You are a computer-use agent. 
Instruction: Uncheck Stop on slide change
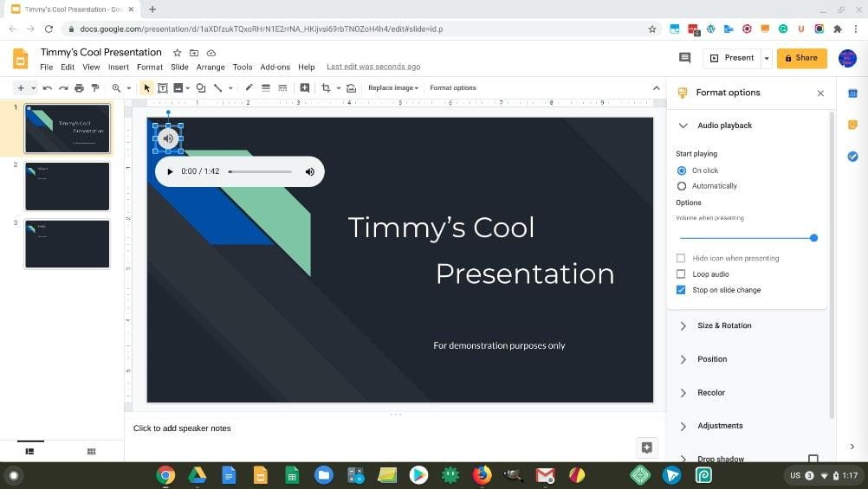tap(681, 290)
